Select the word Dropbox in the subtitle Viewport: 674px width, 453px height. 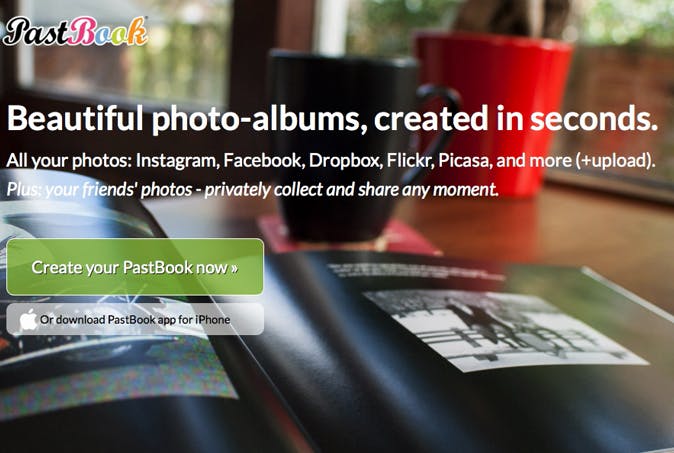pos(346,160)
